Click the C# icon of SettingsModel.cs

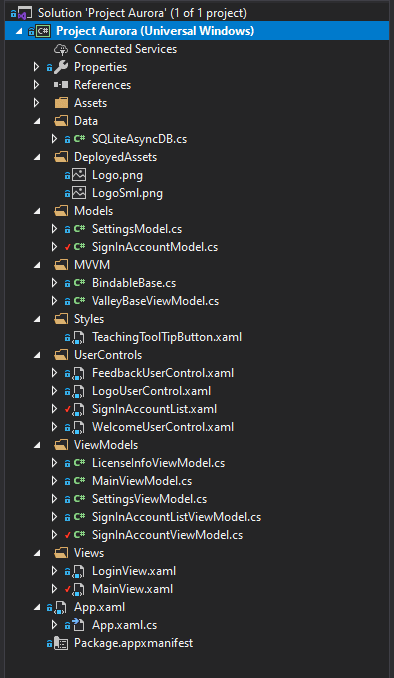79,229
